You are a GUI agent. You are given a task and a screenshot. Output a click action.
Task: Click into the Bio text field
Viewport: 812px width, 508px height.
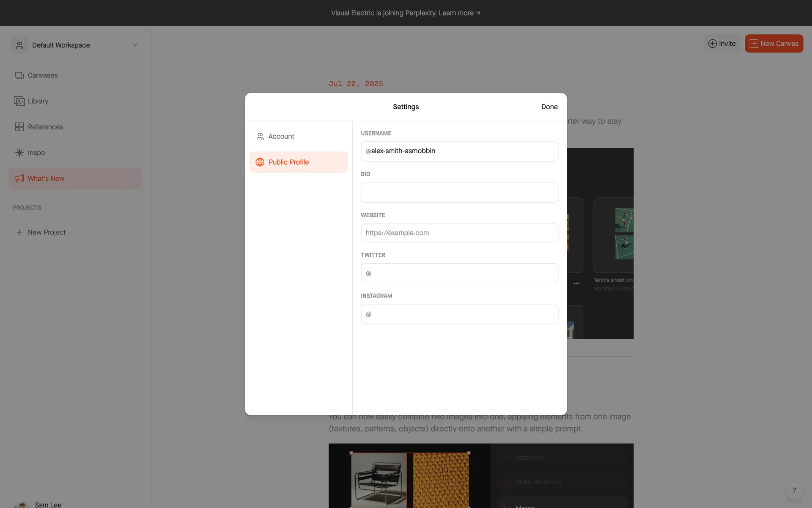tap(459, 193)
